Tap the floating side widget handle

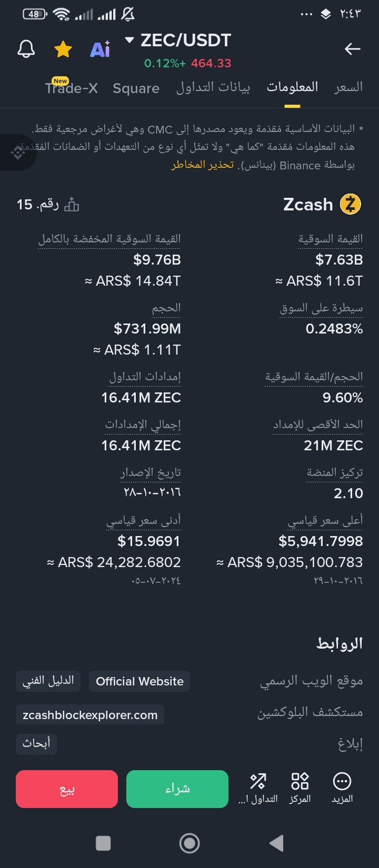tap(17, 153)
